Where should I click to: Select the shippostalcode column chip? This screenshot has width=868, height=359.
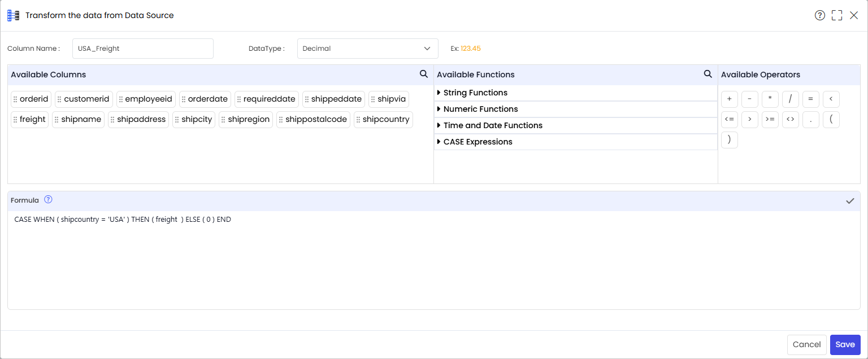tap(313, 120)
